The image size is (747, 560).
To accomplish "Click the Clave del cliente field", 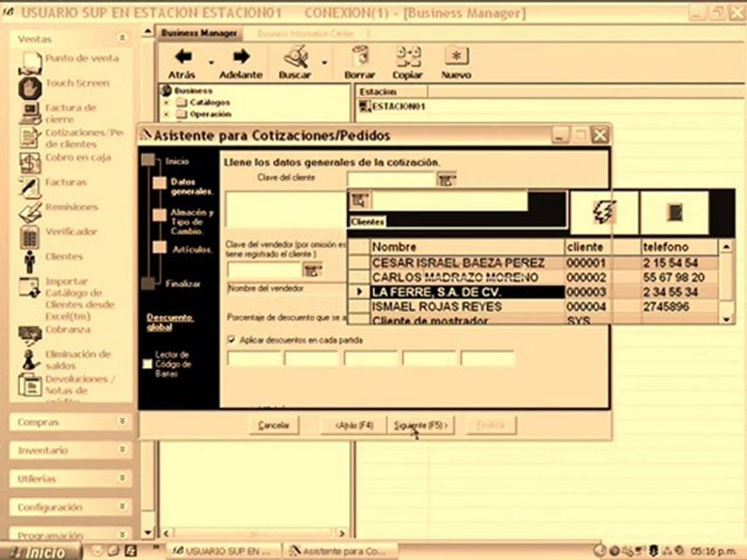I will [x=391, y=180].
